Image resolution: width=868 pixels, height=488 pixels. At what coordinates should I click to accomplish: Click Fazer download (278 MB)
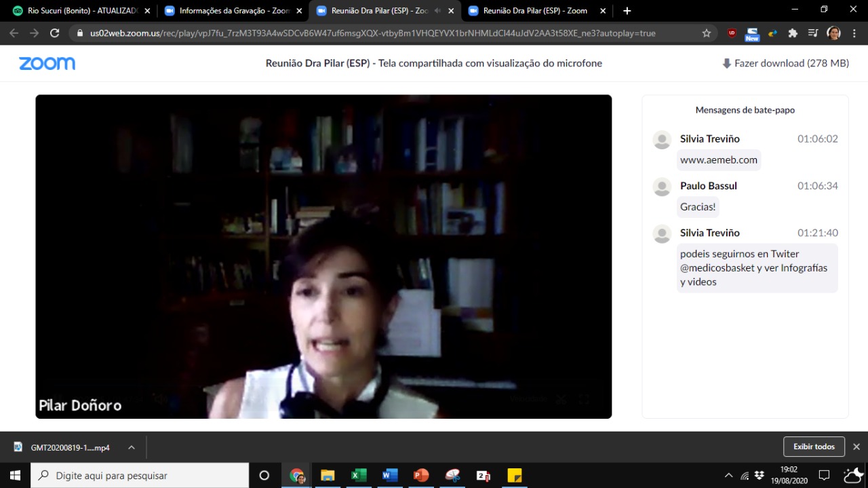point(785,63)
